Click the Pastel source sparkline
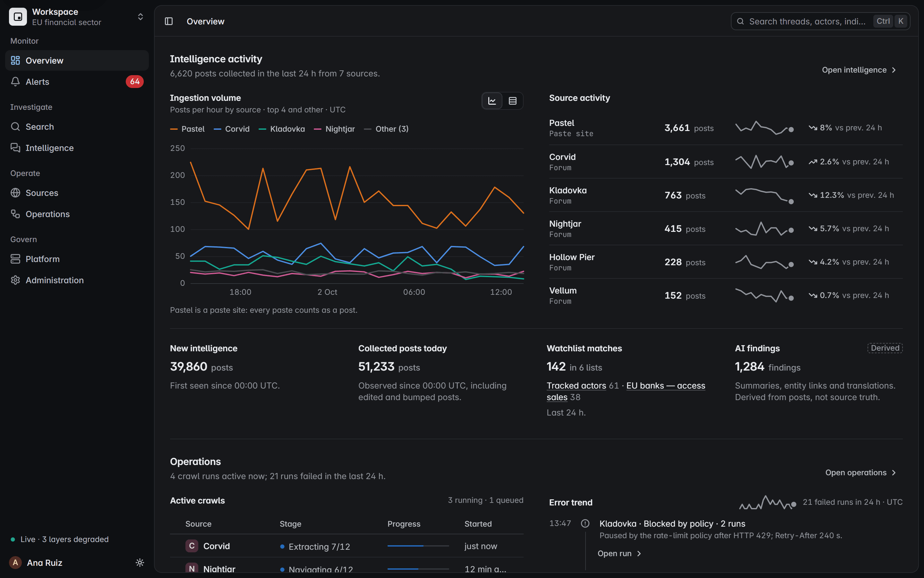 click(765, 128)
